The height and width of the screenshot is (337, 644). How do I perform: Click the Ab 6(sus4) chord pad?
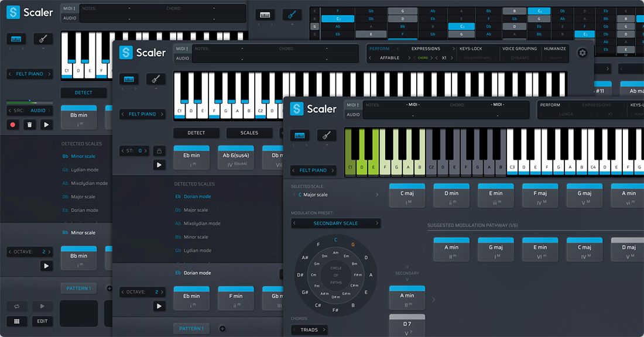236,157
